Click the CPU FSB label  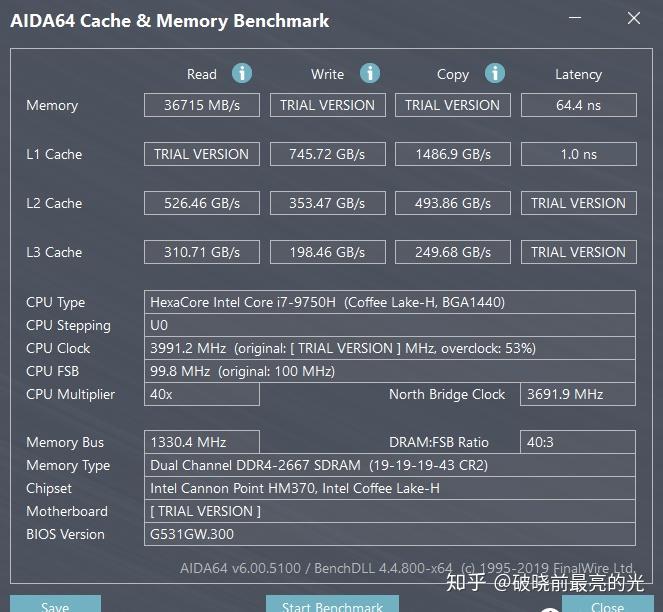click(52, 371)
